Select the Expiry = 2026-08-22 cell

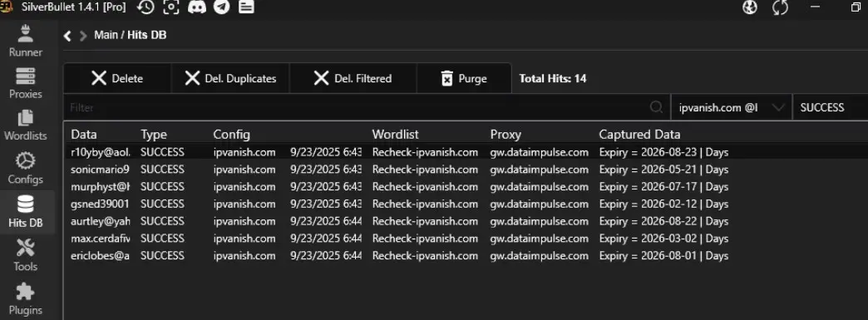pos(663,221)
